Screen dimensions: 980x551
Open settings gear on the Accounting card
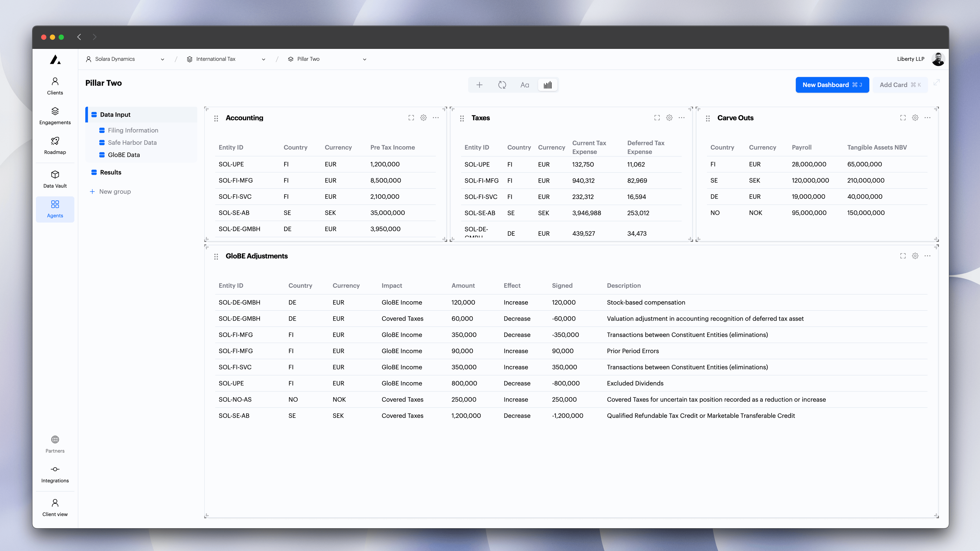pos(423,118)
